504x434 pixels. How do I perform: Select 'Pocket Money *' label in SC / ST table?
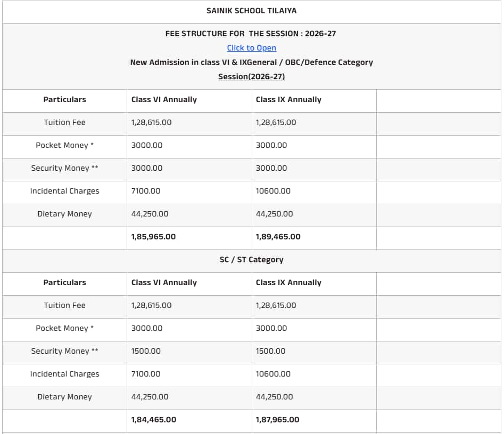64,328
